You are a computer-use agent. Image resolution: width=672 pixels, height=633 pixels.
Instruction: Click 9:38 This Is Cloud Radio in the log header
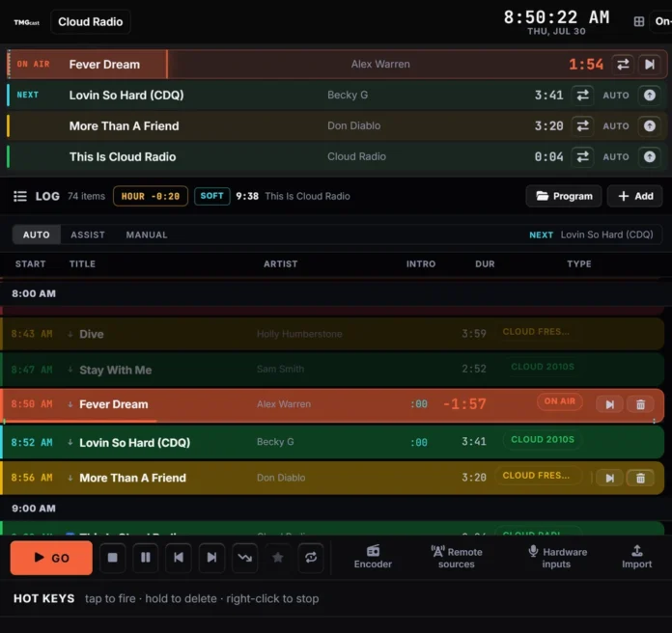[x=293, y=196]
